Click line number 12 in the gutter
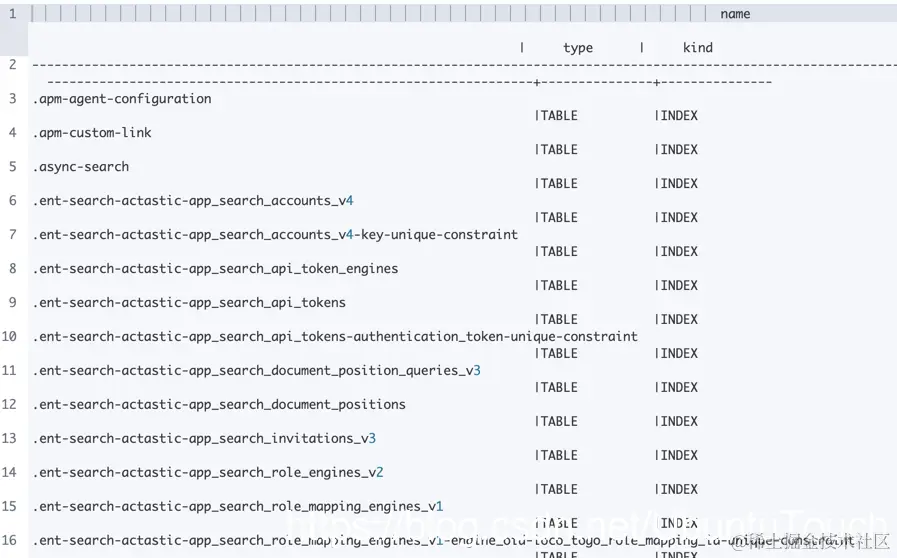The image size is (897, 558). pyautogui.click(x=9, y=405)
